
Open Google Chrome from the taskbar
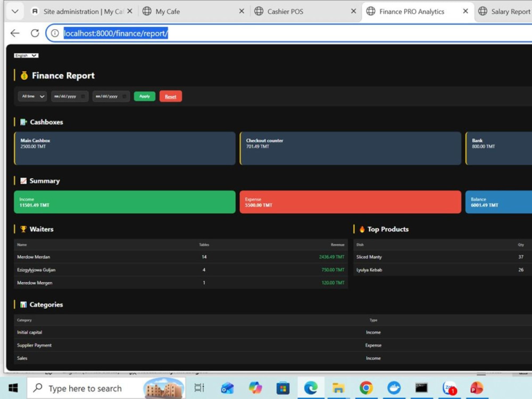(x=366, y=388)
